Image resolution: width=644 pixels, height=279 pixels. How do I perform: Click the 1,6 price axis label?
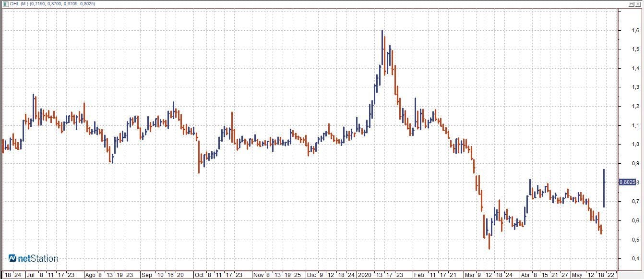point(635,30)
